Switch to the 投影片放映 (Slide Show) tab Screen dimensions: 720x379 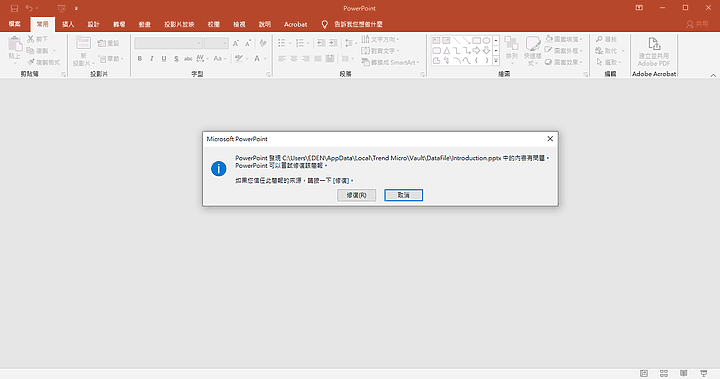(x=180, y=24)
